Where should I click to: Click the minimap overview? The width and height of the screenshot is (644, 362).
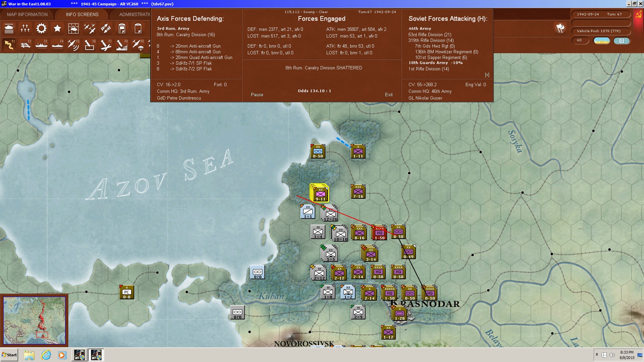click(34, 320)
